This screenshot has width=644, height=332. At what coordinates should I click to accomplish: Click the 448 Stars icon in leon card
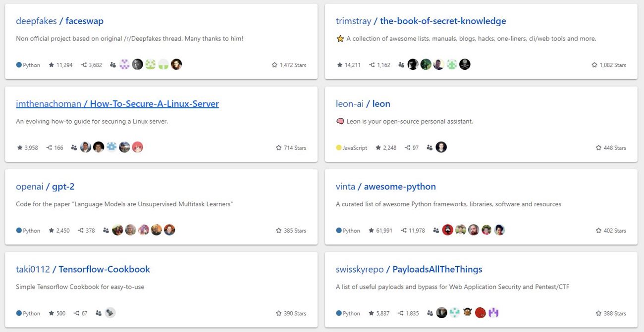click(598, 148)
